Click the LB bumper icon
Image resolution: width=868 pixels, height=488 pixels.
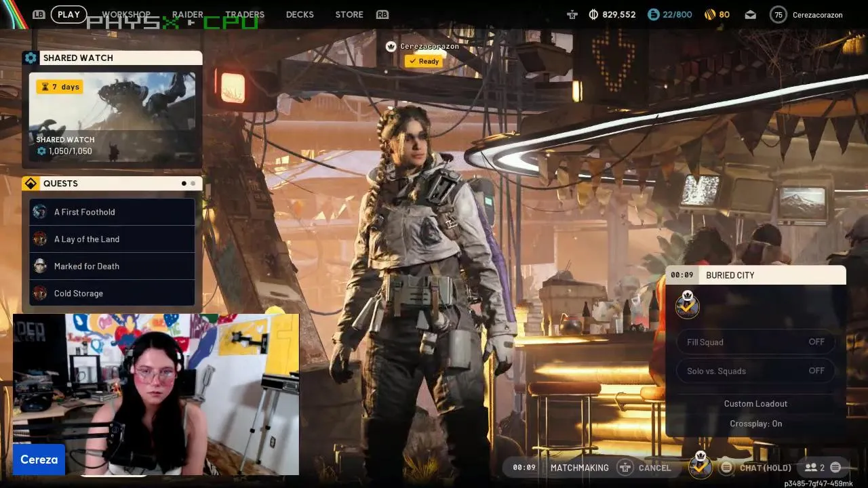pyautogui.click(x=39, y=14)
